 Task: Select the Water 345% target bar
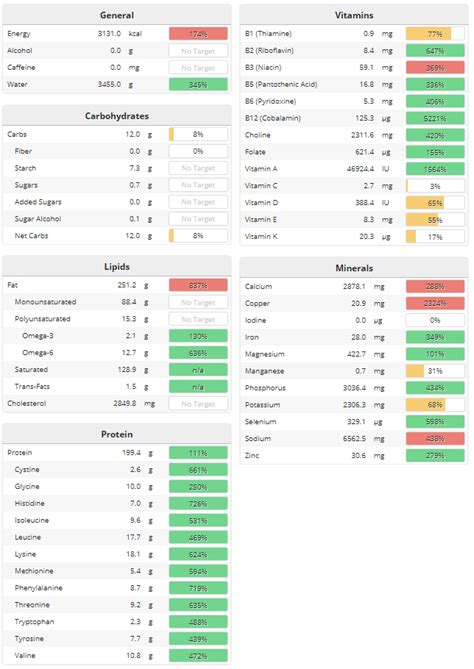point(198,84)
